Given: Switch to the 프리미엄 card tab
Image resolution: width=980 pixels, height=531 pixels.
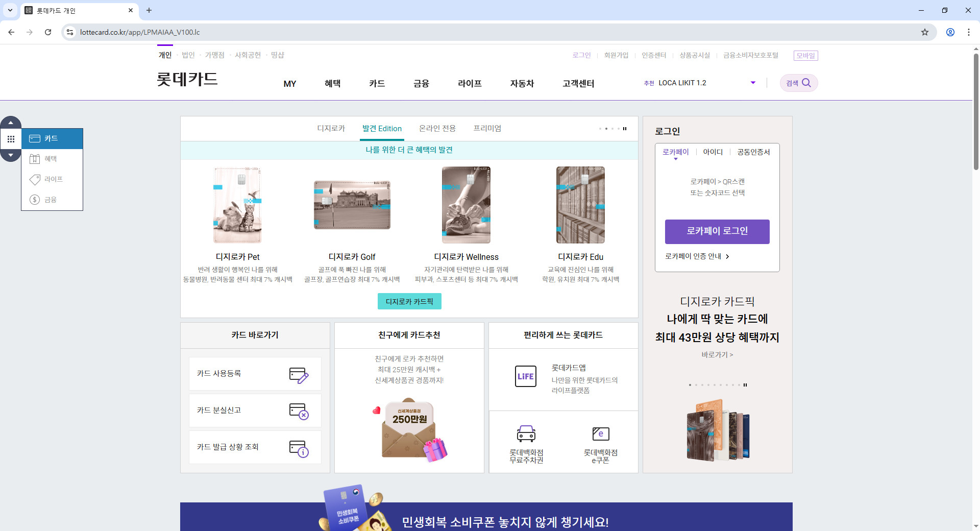Looking at the screenshot, I should point(487,128).
